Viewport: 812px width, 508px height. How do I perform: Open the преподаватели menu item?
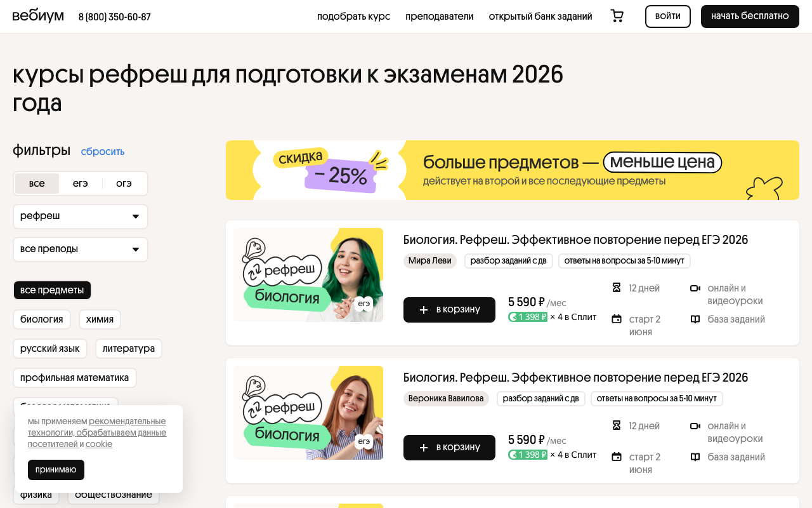click(440, 16)
